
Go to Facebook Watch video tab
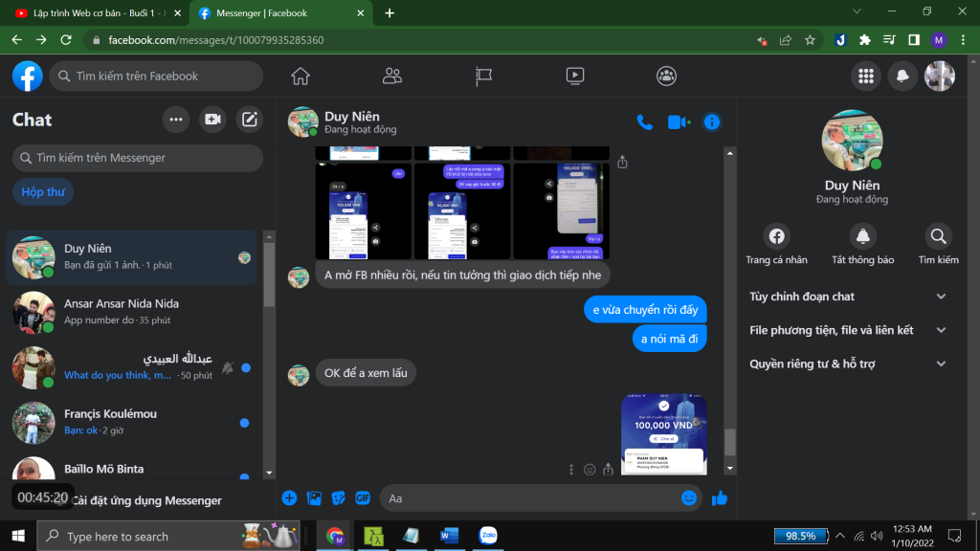coord(574,76)
